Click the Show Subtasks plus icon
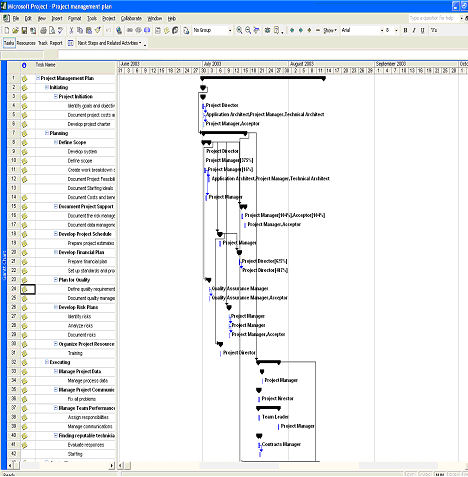Image resolution: width=468 pixels, height=477 pixels. point(309,30)
